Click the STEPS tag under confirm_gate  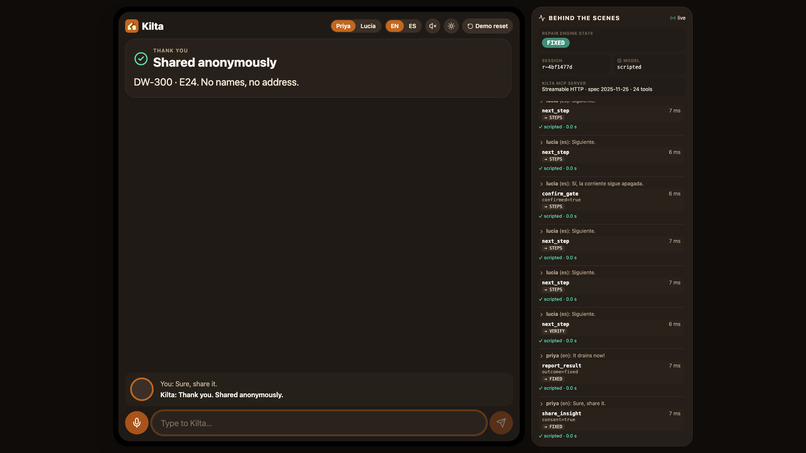[x=553, y=207]
